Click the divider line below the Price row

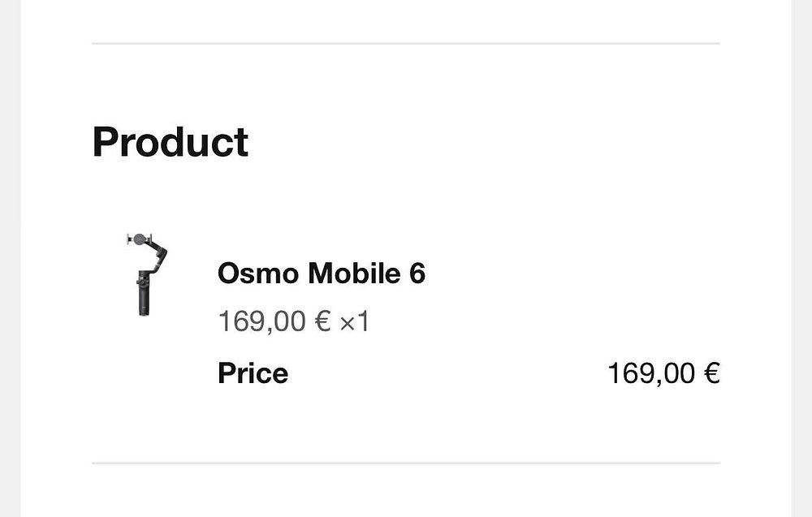pyautogui.click(x=406, y=463)
